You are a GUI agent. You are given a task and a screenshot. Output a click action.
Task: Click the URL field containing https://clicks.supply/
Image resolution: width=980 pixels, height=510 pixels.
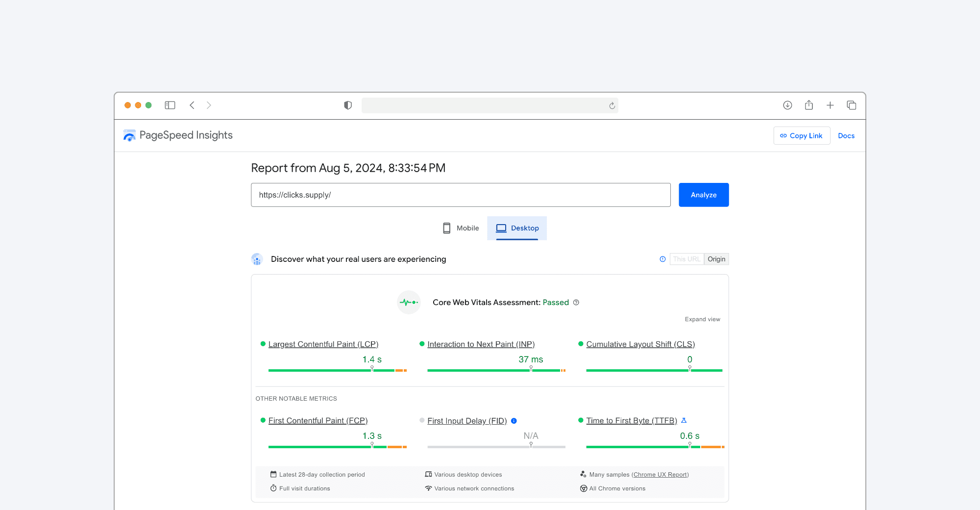(x=461, y=195)
